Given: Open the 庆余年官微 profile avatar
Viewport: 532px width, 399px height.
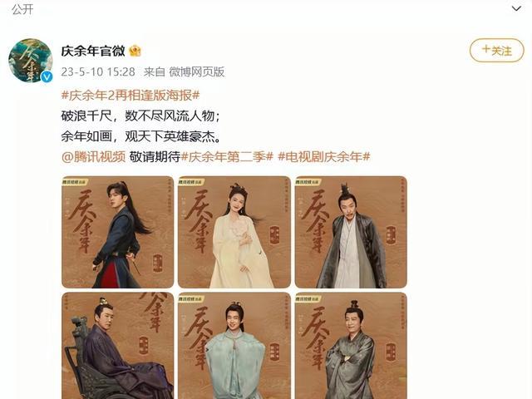Looking at the screenshot, I should click(31, 61).
